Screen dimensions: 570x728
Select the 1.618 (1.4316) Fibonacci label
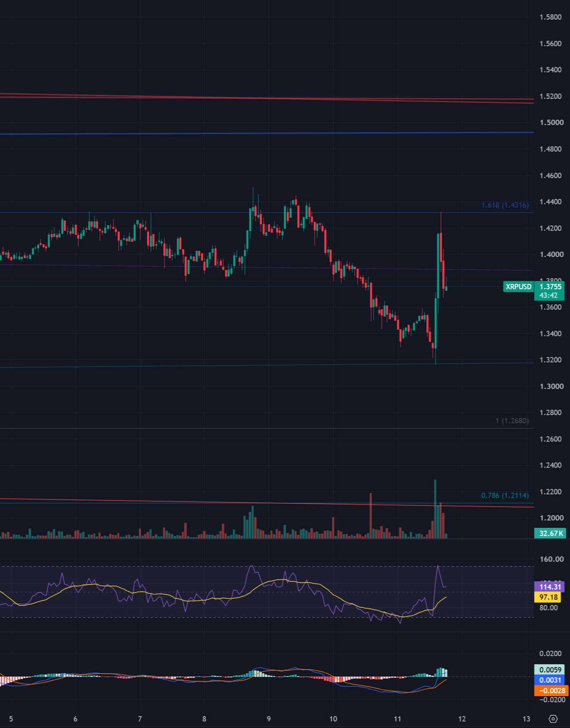point(505,205)
